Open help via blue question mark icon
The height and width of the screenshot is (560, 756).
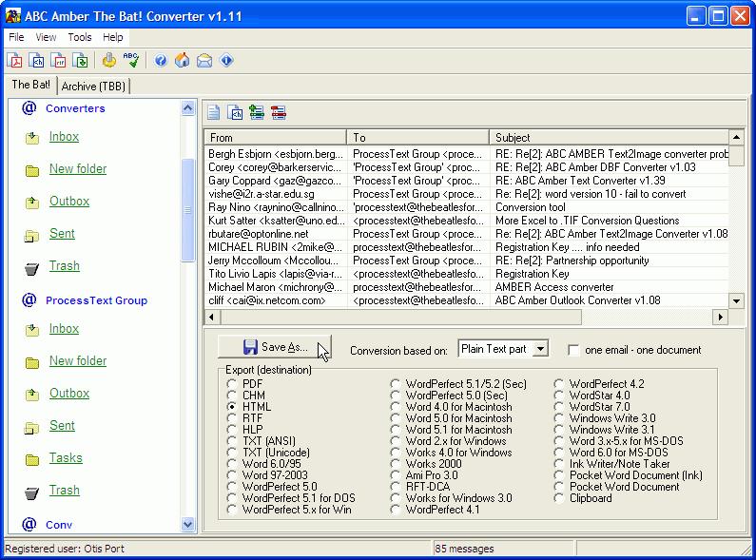coord(161,60)
